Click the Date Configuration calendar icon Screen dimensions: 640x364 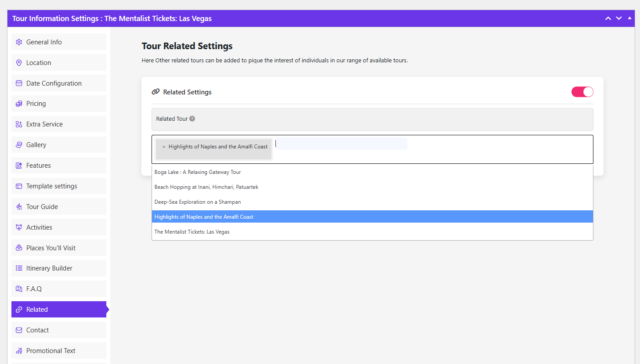tap(19, 83)
